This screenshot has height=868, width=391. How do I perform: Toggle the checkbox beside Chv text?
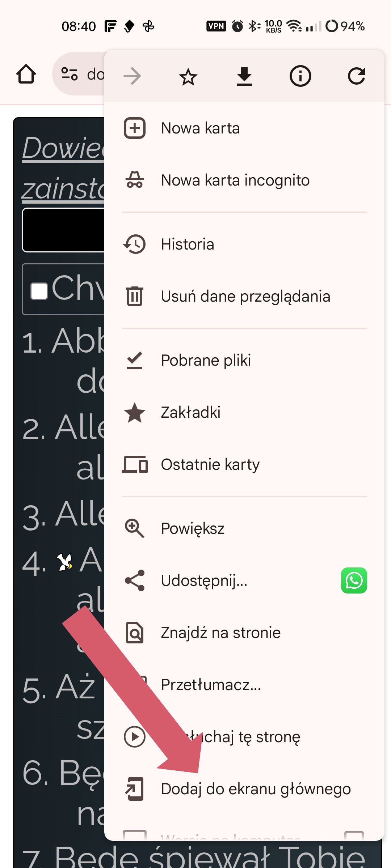point(39,291)
